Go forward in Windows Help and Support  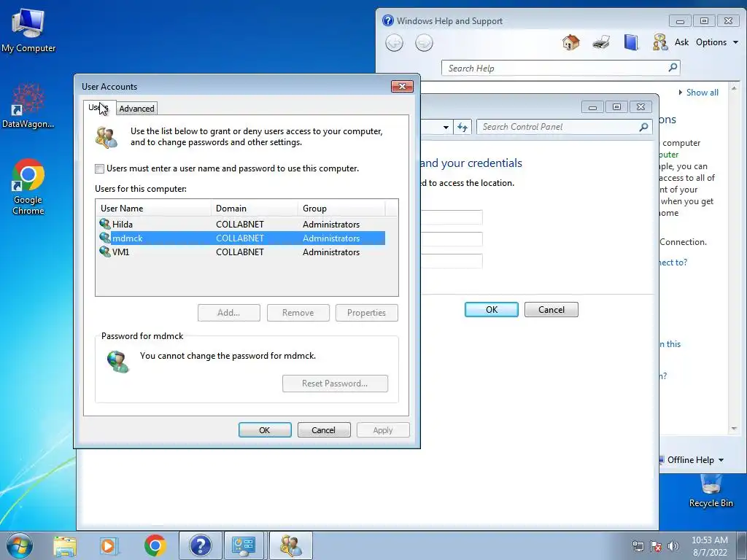tap(424, 43)
